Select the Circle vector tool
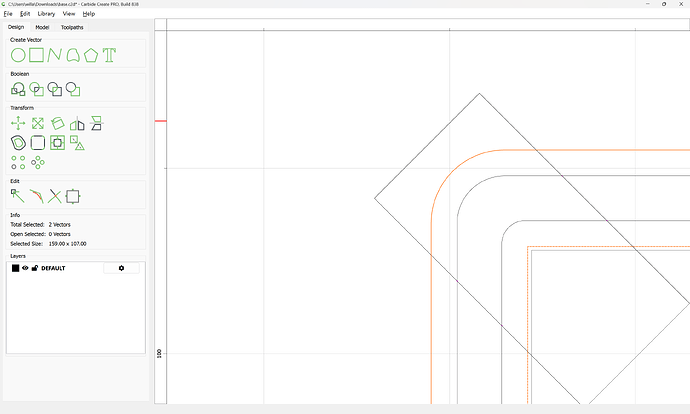Image resolution: width=690 pixels, height=414 pixels. [18, 54]
